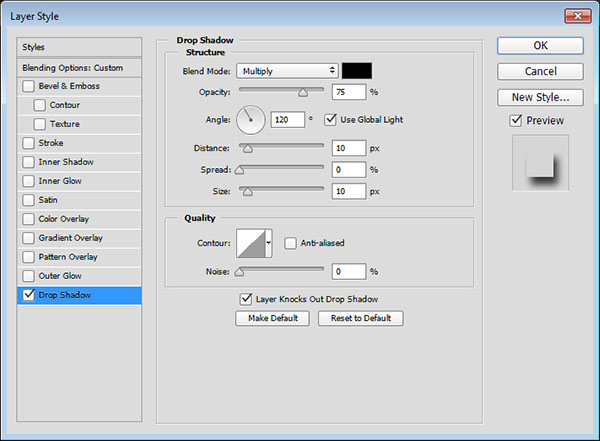Toggle Use Global Light checkbox
The width and height of the screenshot is (600, 441).
point(331,120)
